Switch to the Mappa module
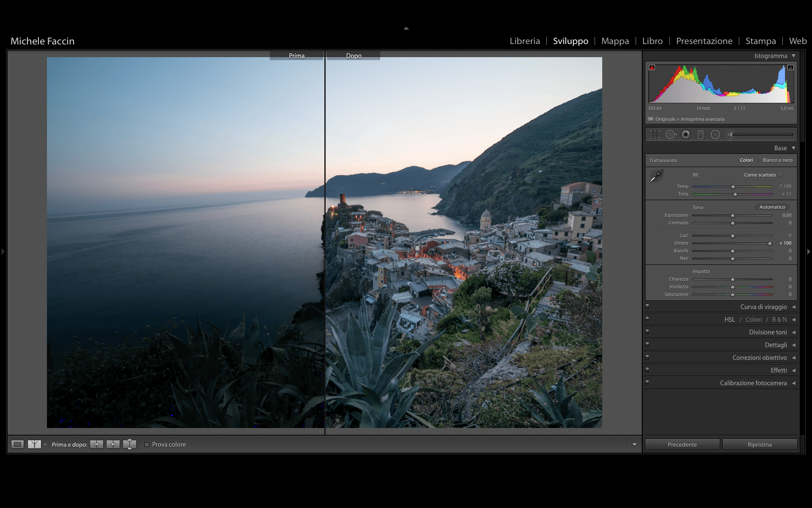812x508 pixels. [x=615, y=41]
